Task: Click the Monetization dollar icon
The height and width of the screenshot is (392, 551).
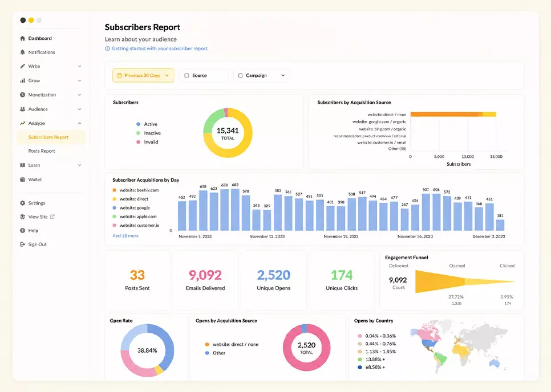Action: click(x=22, y=95)
